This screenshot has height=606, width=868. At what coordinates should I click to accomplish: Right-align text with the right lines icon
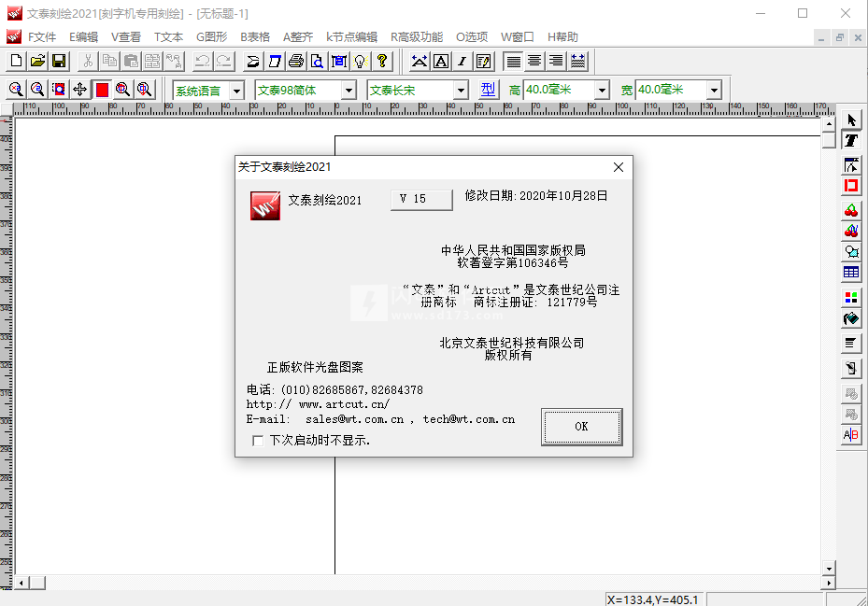556,61
